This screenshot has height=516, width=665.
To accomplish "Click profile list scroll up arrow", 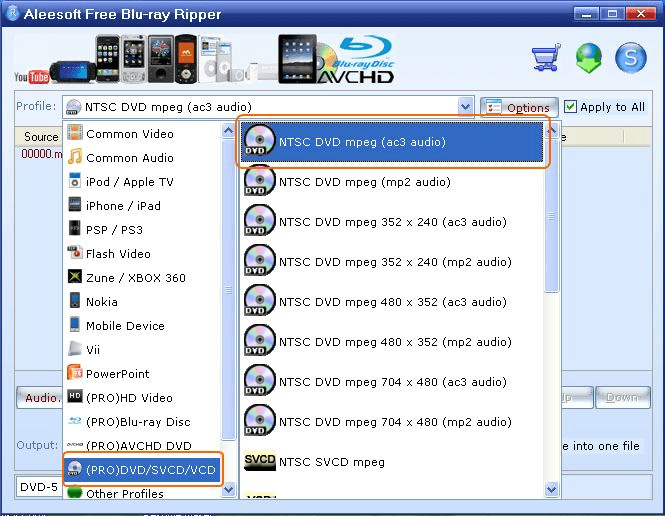I will [551, 131].
